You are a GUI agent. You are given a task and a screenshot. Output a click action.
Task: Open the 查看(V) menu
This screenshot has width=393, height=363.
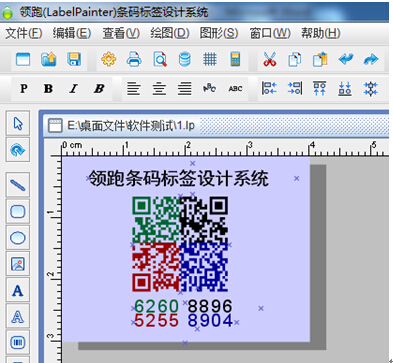click(121, 33)
